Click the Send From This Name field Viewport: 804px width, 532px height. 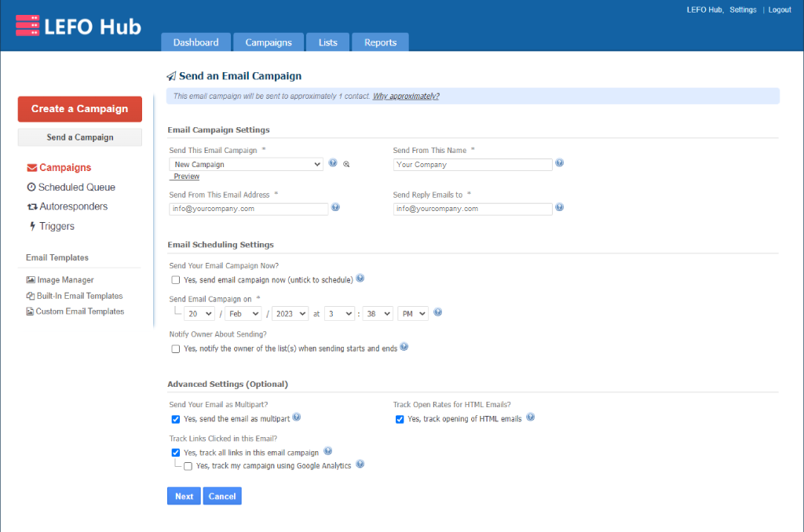pyautogui.click(x=473, y=165)
